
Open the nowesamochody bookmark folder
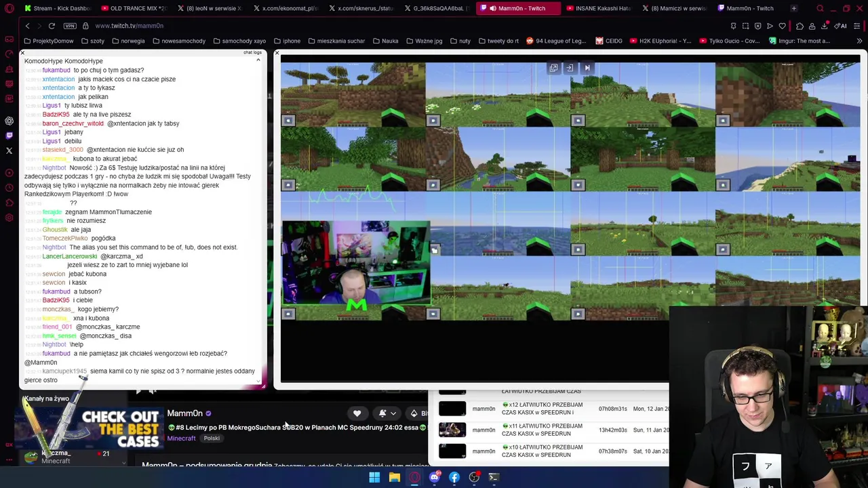(178, 41)
